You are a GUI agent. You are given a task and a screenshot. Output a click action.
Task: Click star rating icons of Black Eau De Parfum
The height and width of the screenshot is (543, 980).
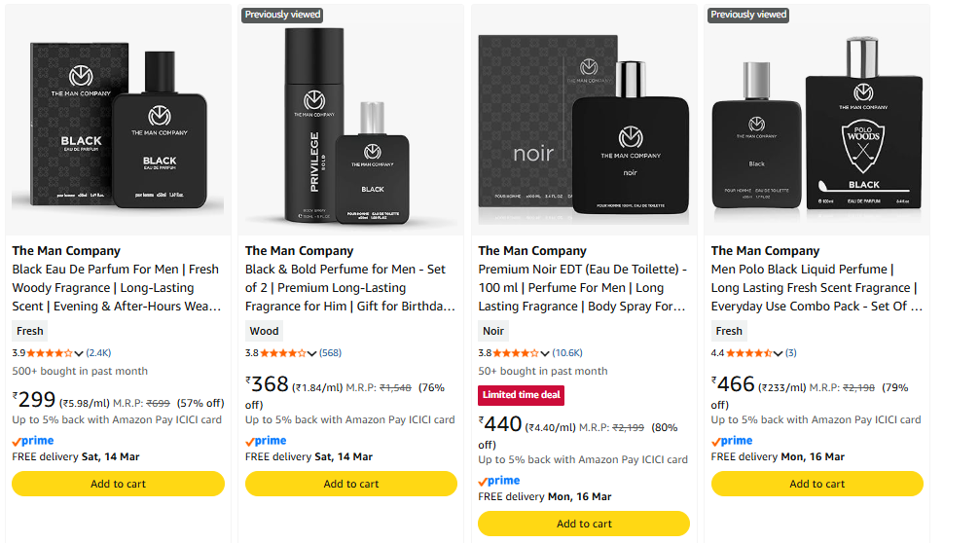(50, 353)
